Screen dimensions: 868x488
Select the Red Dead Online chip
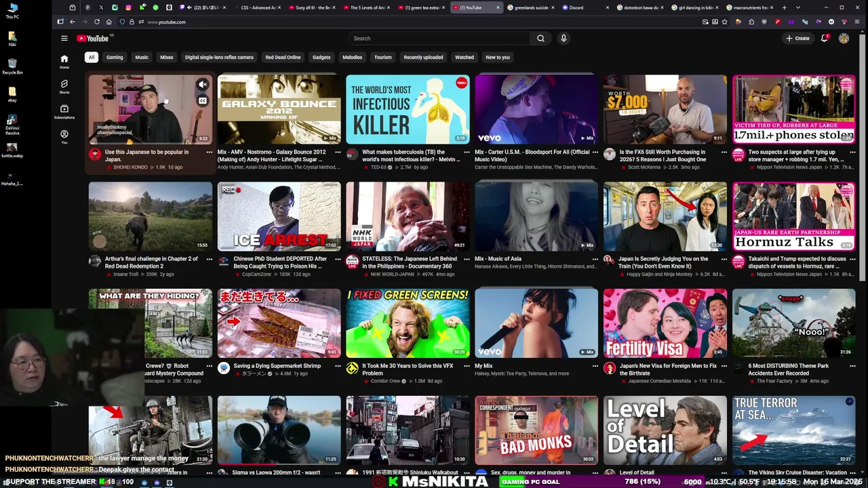(283, 58)
